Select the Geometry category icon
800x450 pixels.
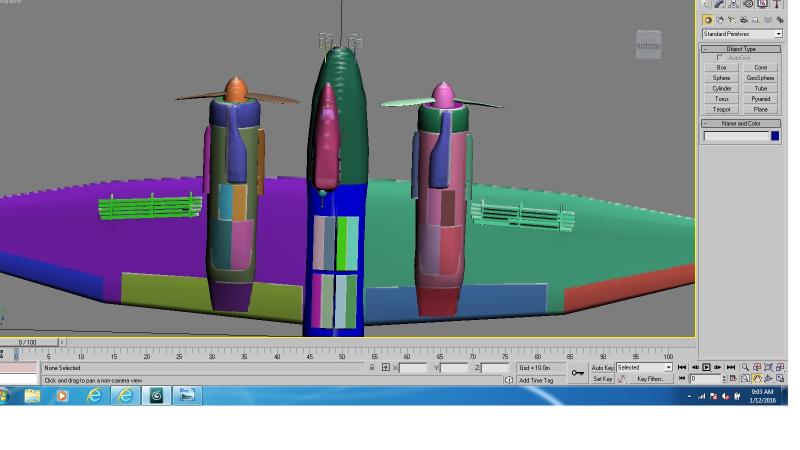click(x=708, y=20)
